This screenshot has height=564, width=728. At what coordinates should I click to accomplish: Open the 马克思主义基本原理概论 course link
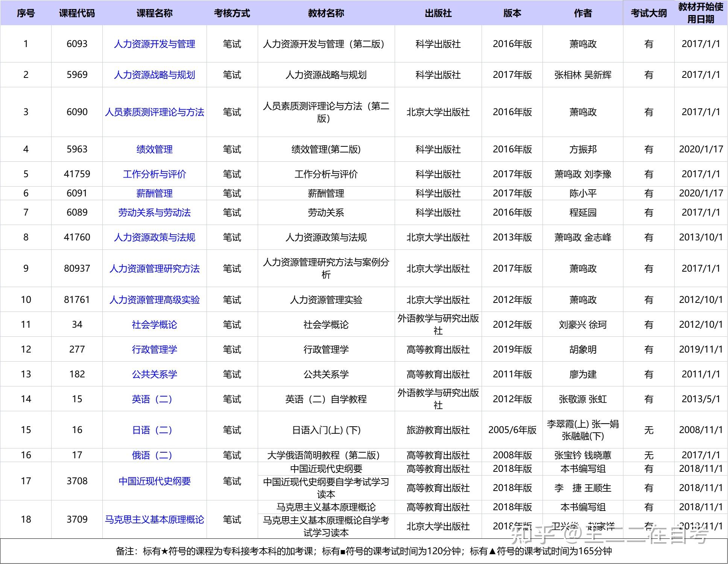point(154,520)
